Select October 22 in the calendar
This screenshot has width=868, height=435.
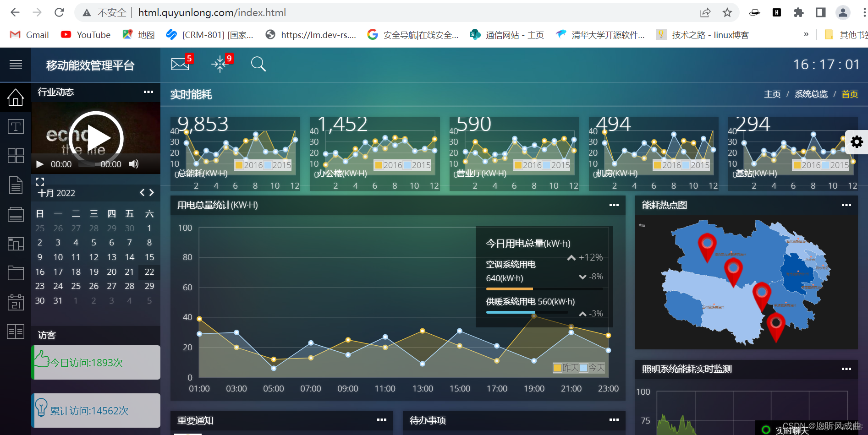click(x=149, y=272)
